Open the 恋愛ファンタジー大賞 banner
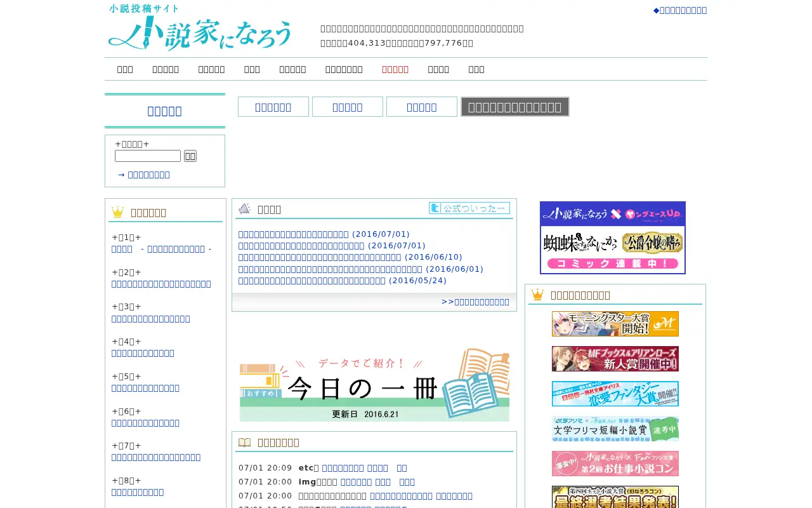This screenshot has height=508, width=812. coord(615,394)
